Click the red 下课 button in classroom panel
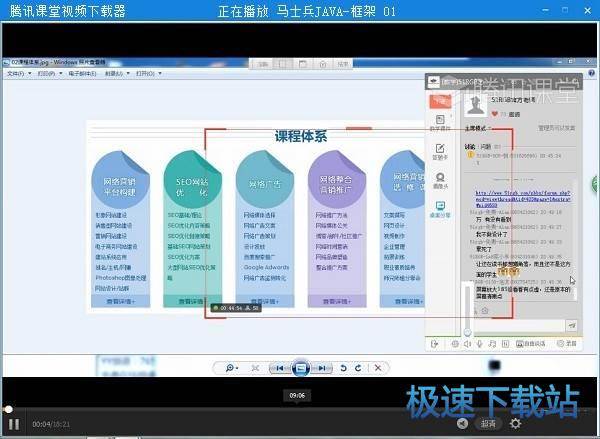 440,101
